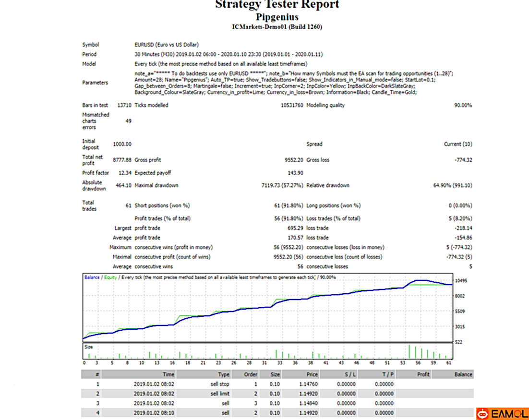Select the sell stop order row 1
The height and width of the screenshot is (420, 529).
coord(277,384)
